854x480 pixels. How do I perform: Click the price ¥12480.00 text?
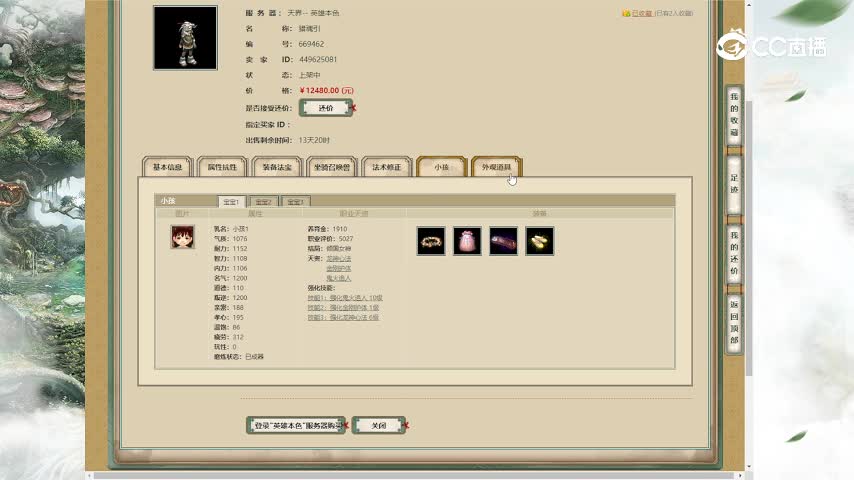[326, 90]
